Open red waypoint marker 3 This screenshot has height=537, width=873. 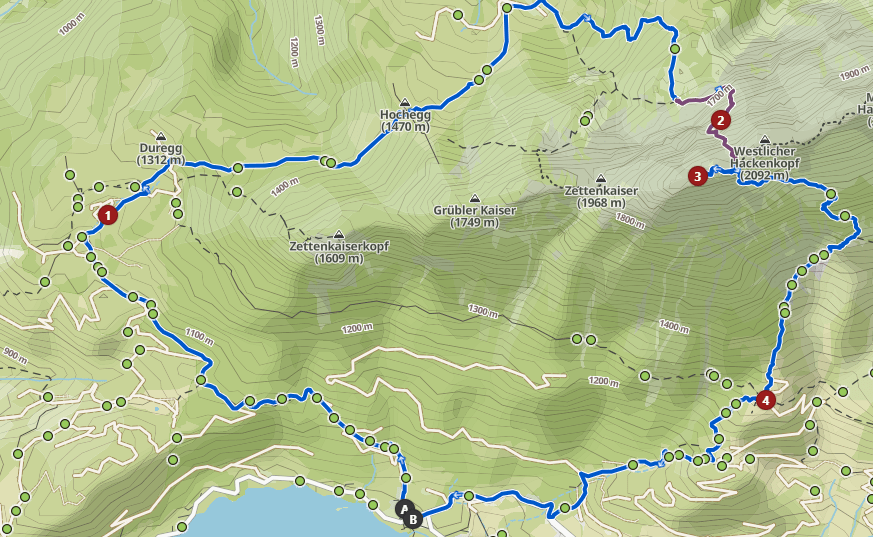[x=698, y=176]
